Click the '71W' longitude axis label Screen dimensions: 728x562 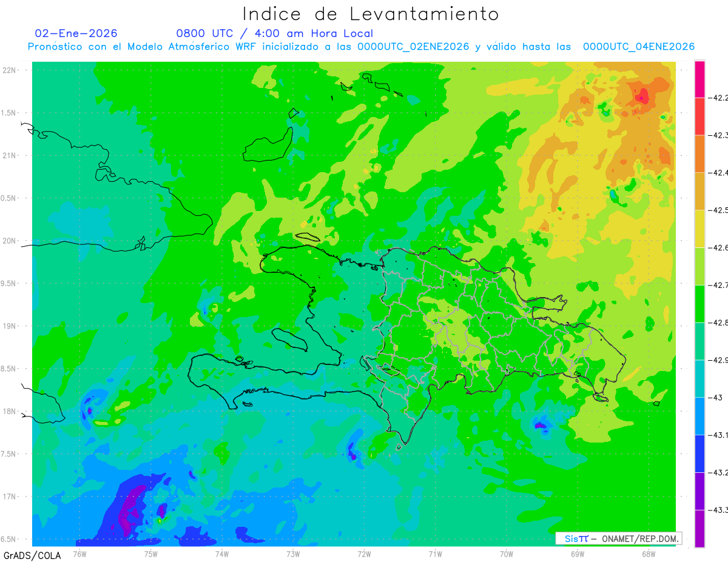pyautogui.click(x=435, y=554)
